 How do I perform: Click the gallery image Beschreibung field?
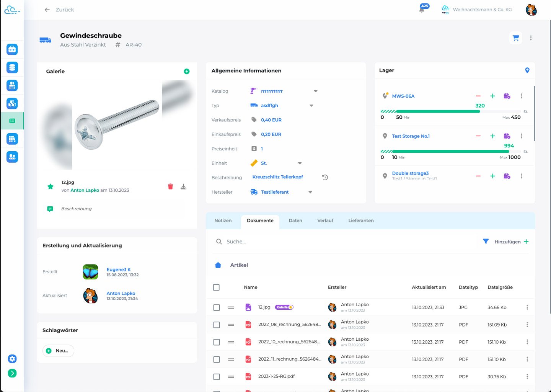tap(122, 209)
